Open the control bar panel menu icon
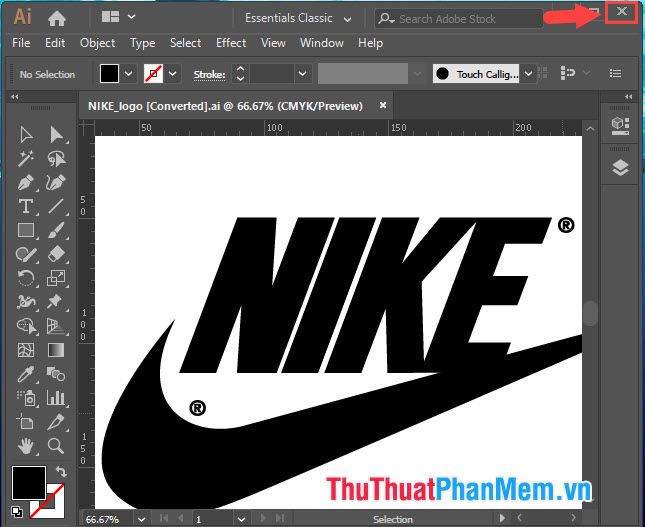 [615, 74]
